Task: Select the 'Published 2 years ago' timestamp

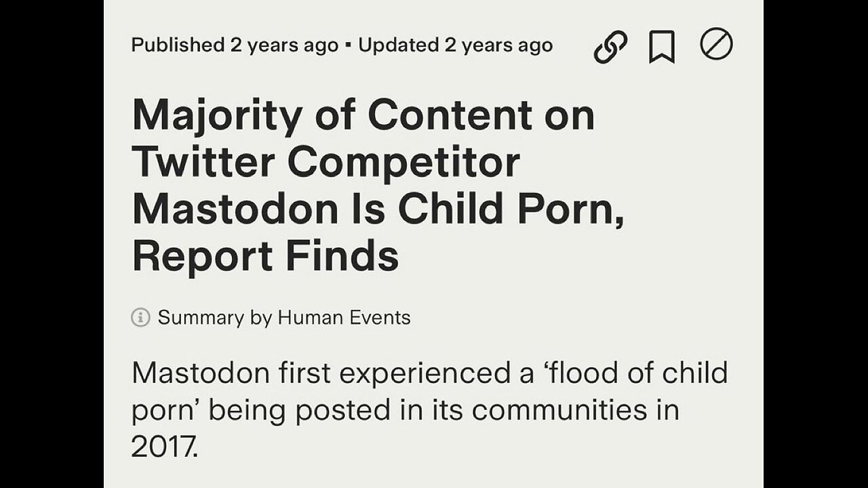Action: coord(235,45)
